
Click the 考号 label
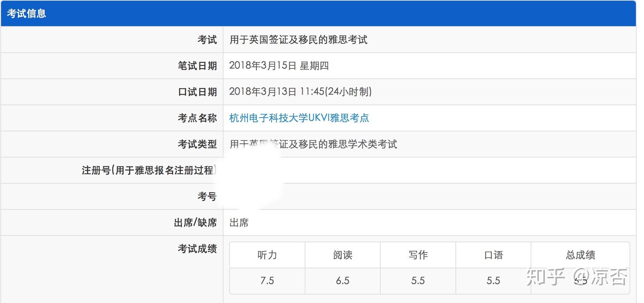tap(207, 196)
